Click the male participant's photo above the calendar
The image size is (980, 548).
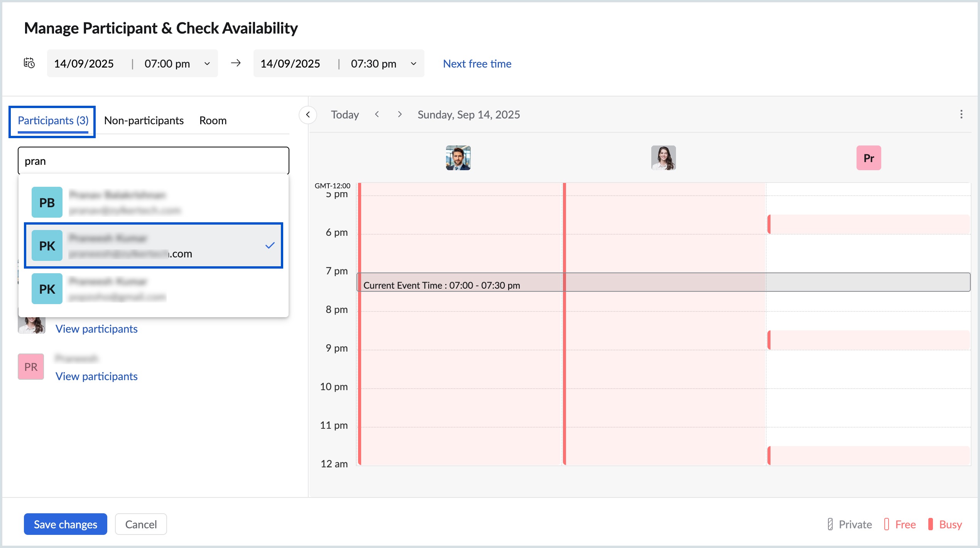458,158
